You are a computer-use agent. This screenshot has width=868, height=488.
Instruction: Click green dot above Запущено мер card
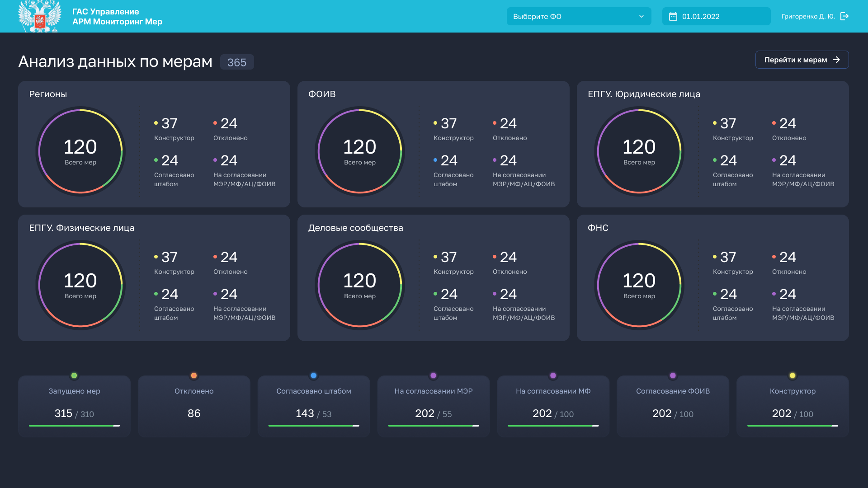pos(74,375)
